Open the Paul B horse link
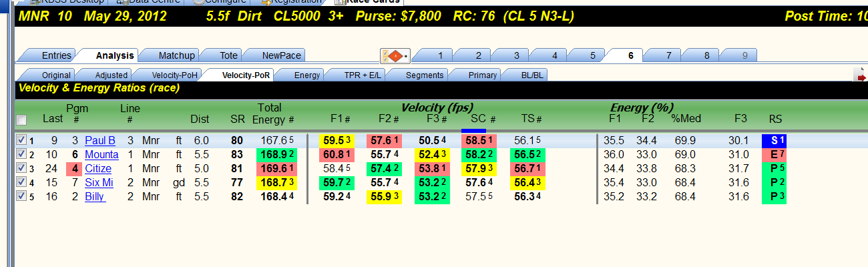The height and width of the screenshot is (267, 868). pyautogui.click(x=100, y=141)
